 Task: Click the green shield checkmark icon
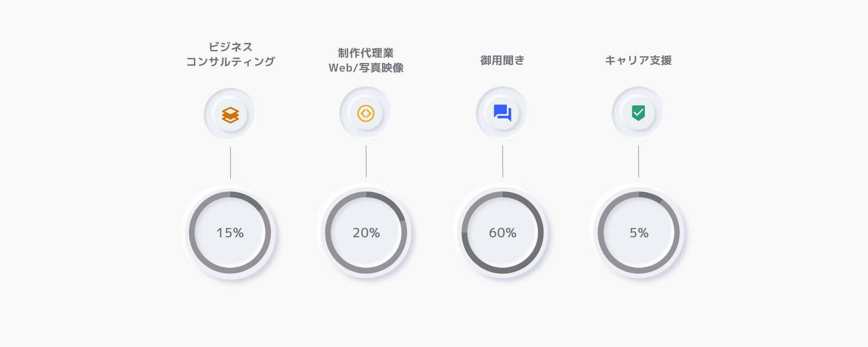638,113
